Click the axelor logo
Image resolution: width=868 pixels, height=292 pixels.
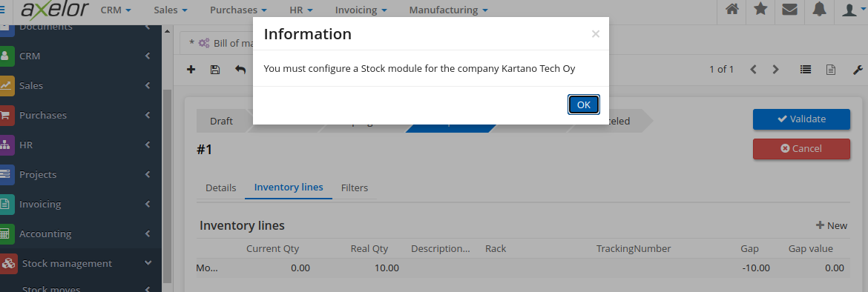click(54, 10)
